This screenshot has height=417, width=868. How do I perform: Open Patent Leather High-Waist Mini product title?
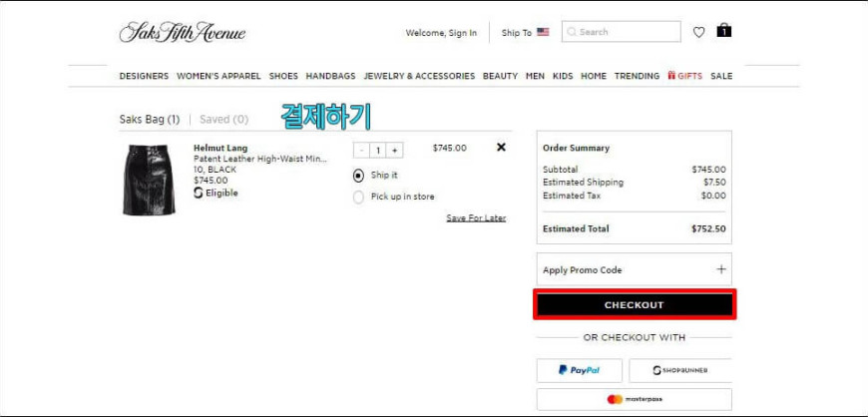click(x=260, y=159)
